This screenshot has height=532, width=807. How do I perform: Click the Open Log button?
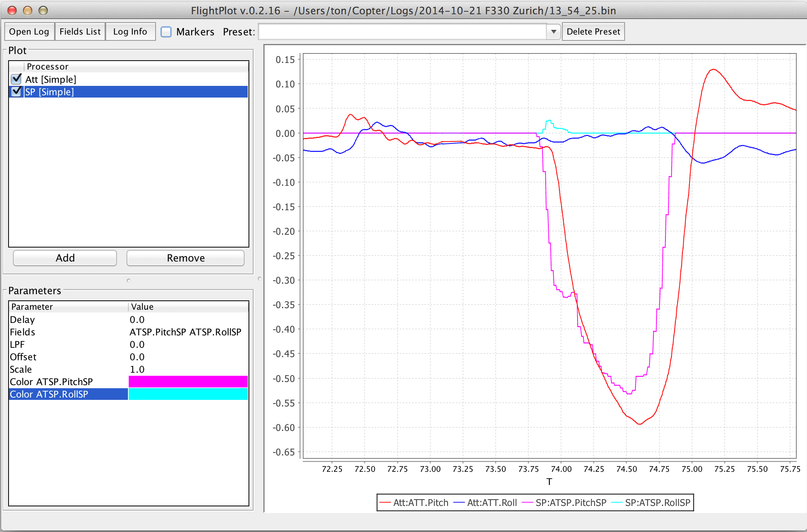coord(30,32)
